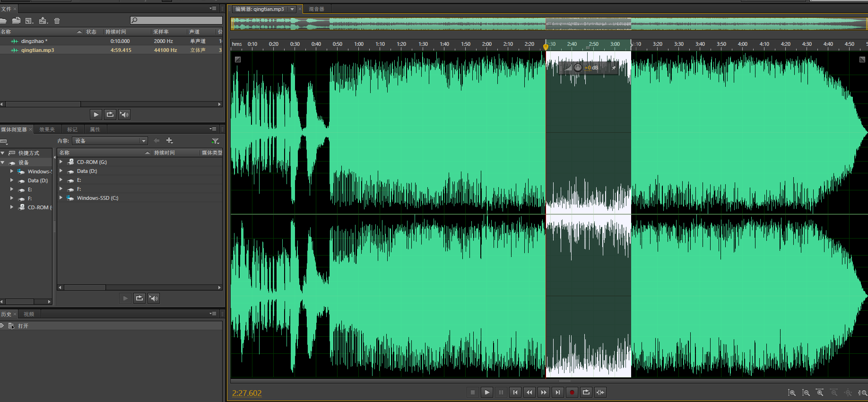Toggle loop preview in Files panel
The height and width of the screenshot is (402, 868).
110,114
